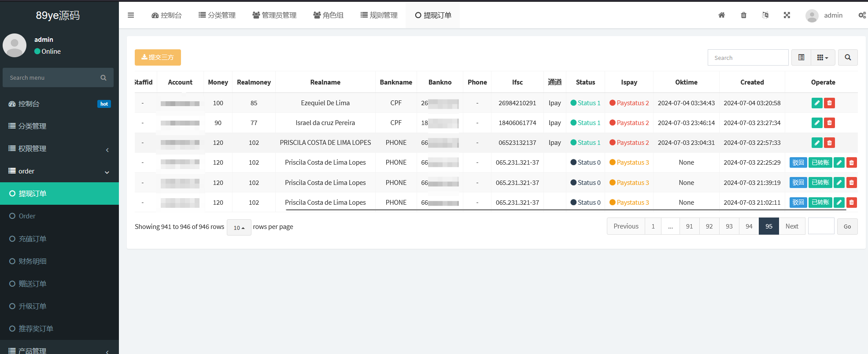Viewport: 868px width, 354px height.
Task: Toggle the hamburger sidebar menu icon
Action: (131, 15)
